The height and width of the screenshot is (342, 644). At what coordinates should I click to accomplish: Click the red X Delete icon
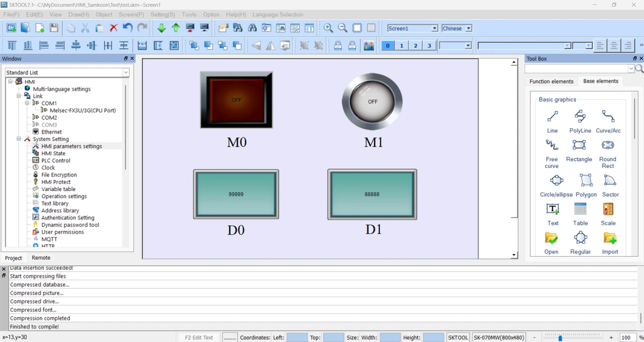pyautogui.click(x=113, y=28)
